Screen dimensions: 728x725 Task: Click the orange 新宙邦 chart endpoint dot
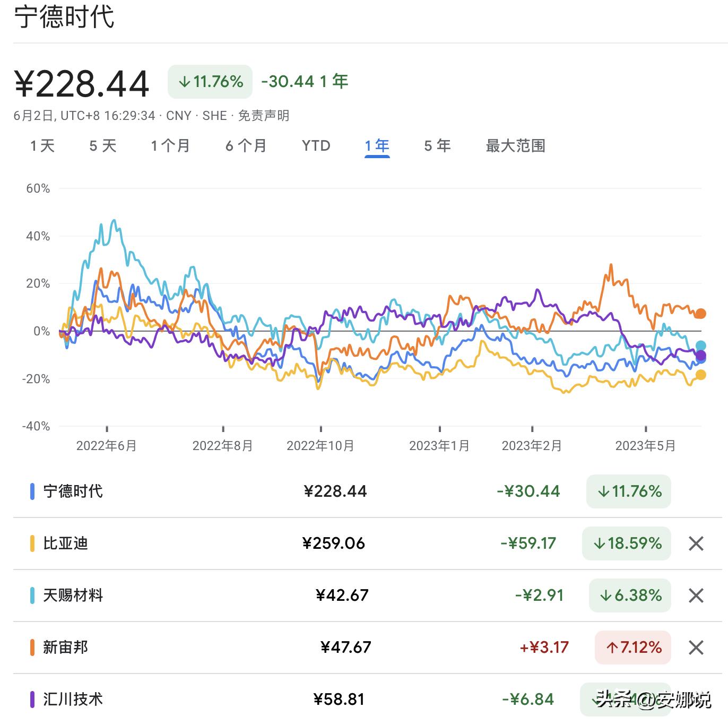point(700,314)
